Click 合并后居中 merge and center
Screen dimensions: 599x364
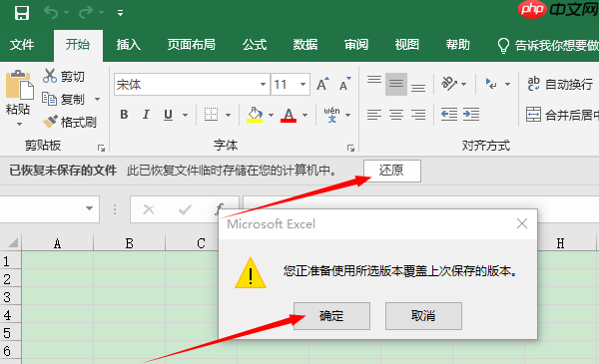(562, 115)
